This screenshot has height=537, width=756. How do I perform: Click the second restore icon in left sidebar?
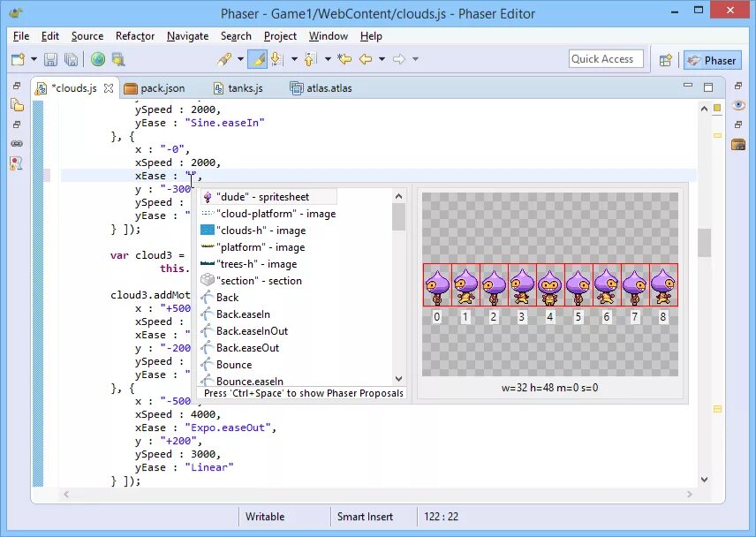(17, 125)
